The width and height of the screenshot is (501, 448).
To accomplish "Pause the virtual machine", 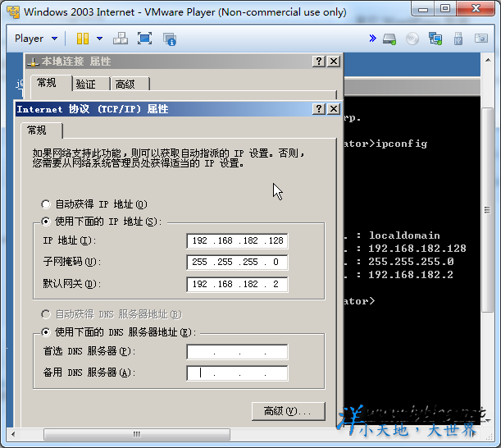I will 83,39.
